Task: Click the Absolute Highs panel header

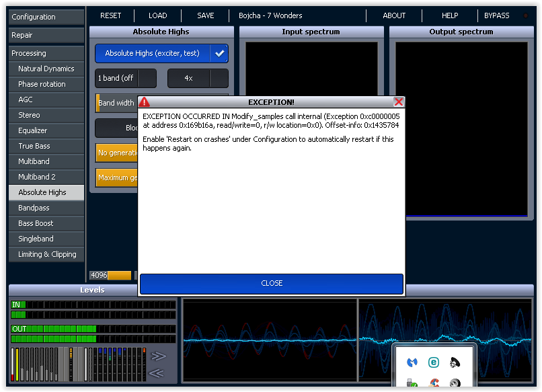Action: point(161,32)
